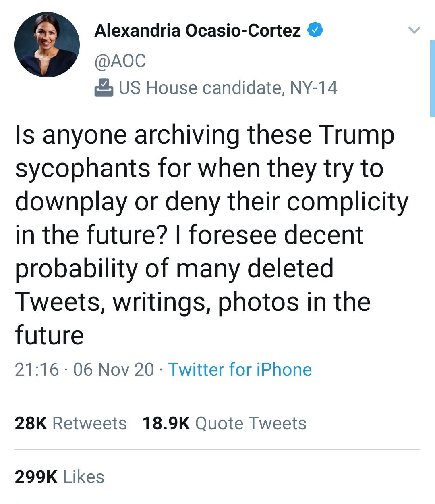
Task: Open the @AOC handle link
Action: coord(120,61)
